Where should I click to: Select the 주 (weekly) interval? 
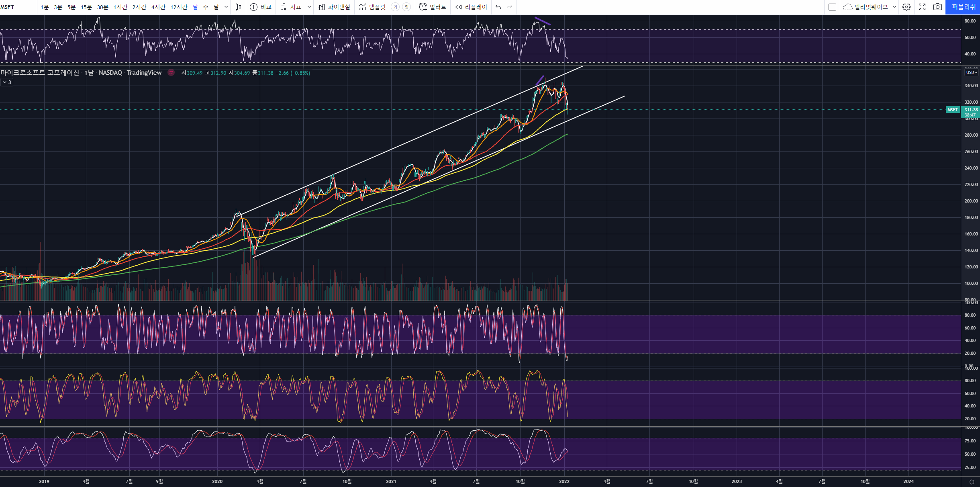point(206,7)
